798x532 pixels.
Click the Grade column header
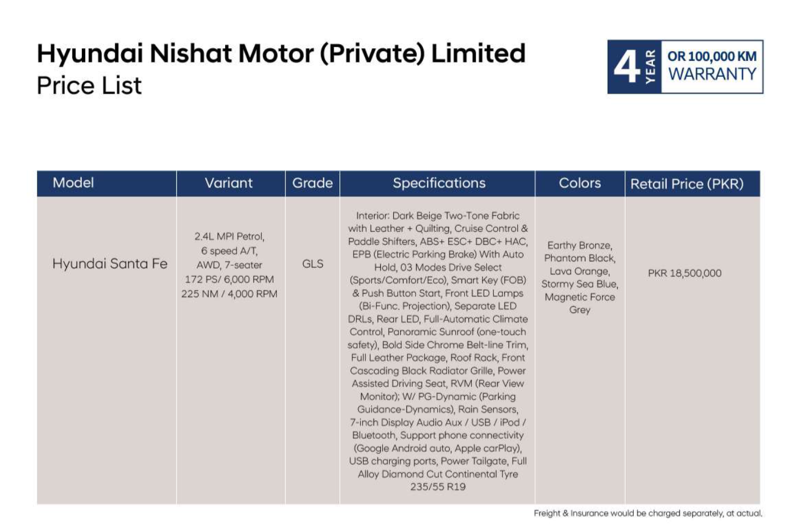pos(313,183)
